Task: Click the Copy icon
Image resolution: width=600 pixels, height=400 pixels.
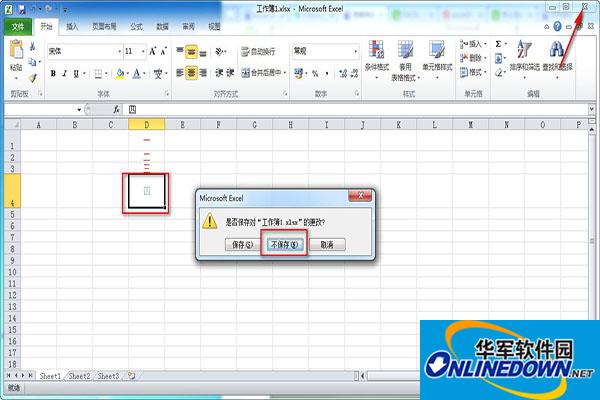Action: [x=33, y=62]
